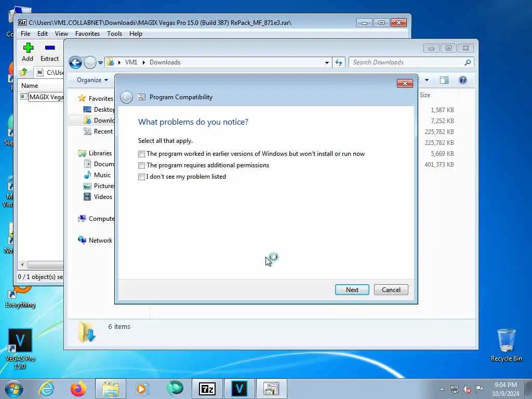Screen dimensions: 532x399
Task: Click up-folder icon in 7-Zip
Action: pyautogui.click(x=24, y=72)
